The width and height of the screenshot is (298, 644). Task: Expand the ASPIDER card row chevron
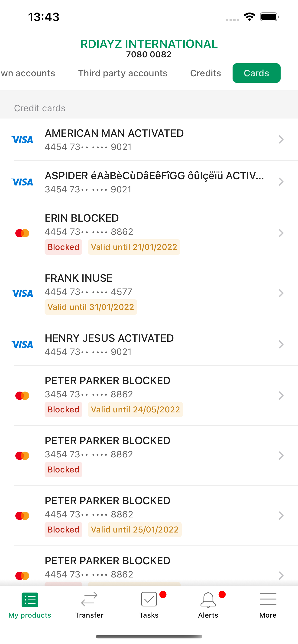(x=281, y=182)
